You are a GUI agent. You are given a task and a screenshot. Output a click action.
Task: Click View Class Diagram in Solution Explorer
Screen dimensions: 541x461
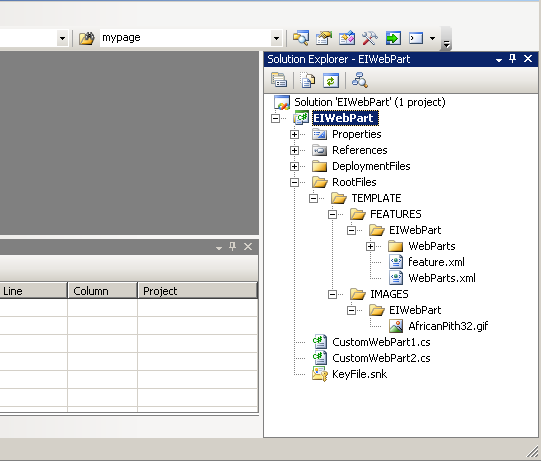point(360,80)
